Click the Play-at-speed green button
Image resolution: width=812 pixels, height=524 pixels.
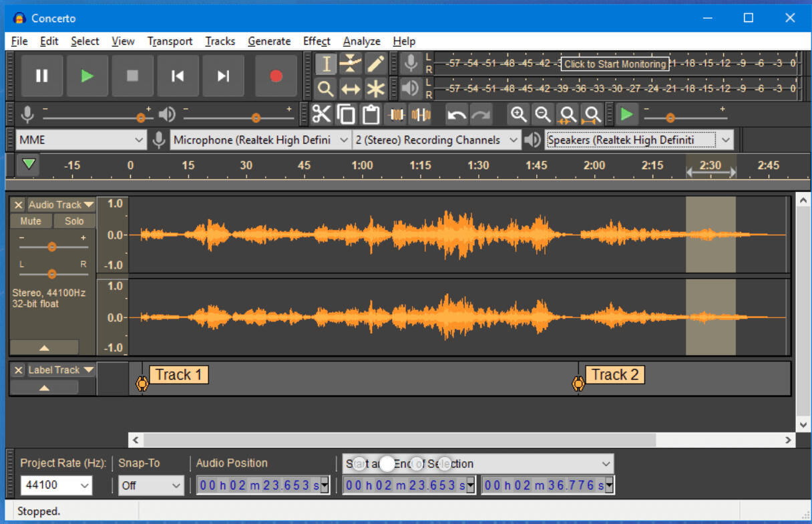pos(626,114)
